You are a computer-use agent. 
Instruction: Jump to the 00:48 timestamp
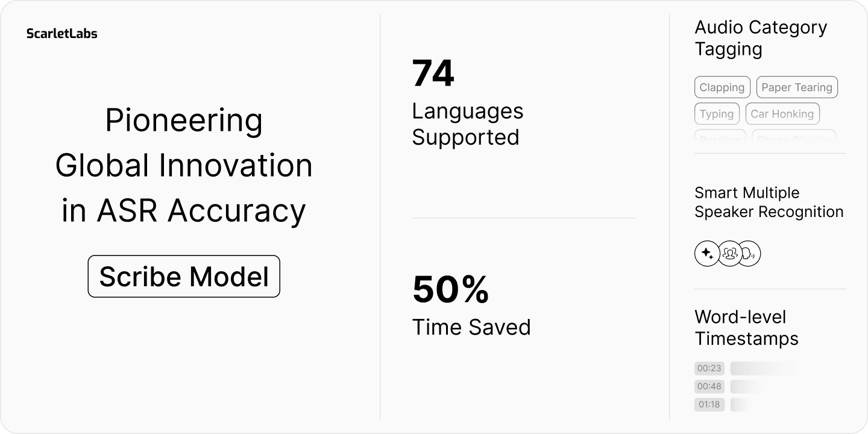click(709, 386)
